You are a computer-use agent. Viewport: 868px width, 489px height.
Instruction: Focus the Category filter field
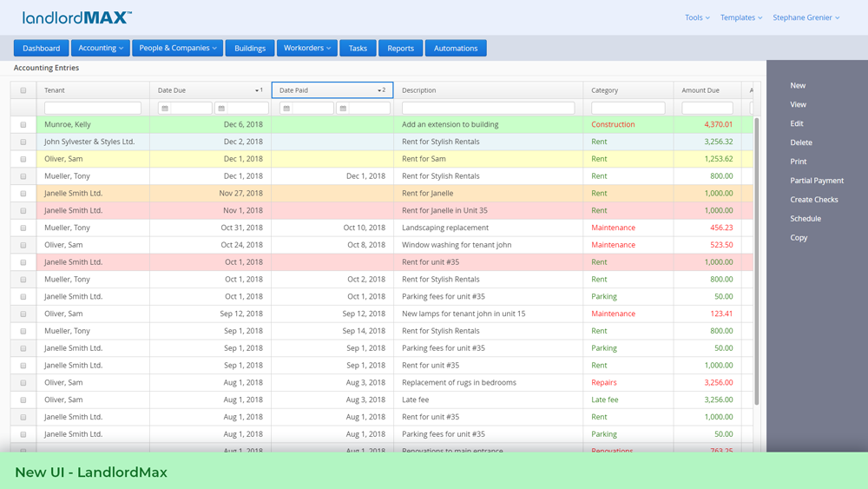(x=628, y=108)
